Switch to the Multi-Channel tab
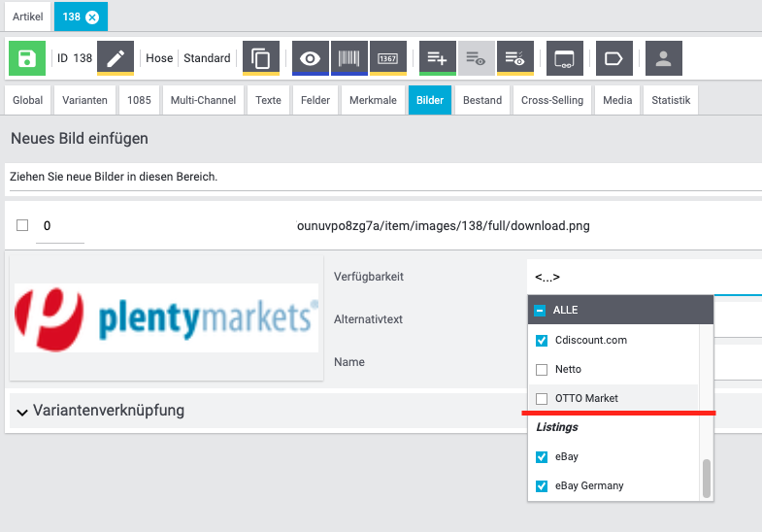 [x=201, y=100]
